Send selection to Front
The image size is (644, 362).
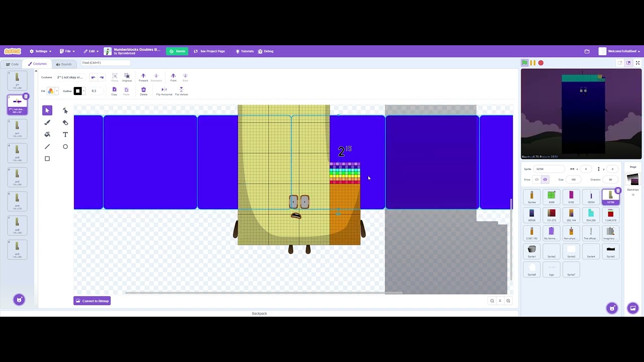point(173,77)
